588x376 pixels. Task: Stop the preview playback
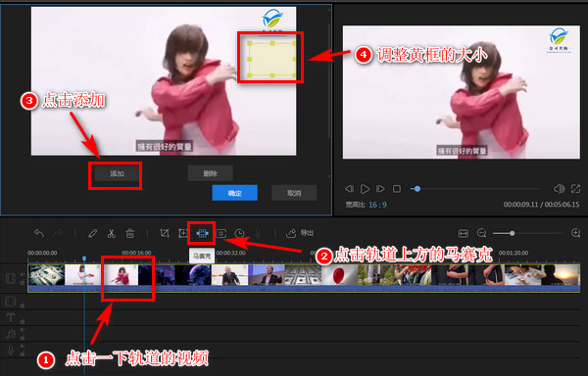tap(397, 189)
